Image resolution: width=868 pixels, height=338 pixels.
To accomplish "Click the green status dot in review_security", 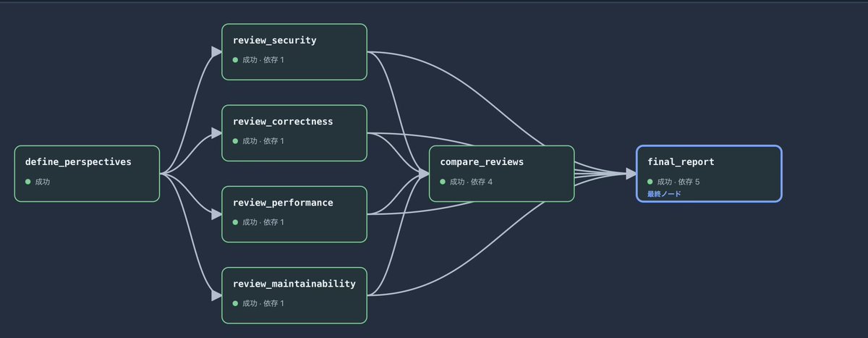I will coord(236,59).
